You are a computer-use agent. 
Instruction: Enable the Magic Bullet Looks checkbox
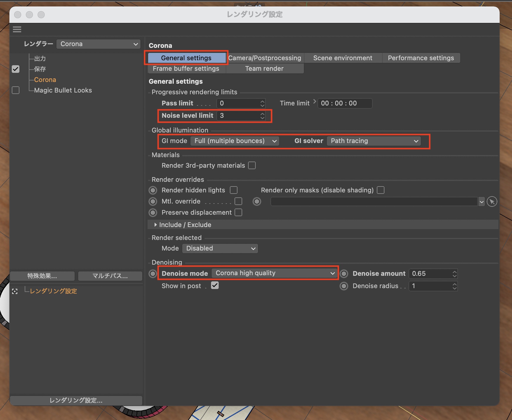coord(16,90)
